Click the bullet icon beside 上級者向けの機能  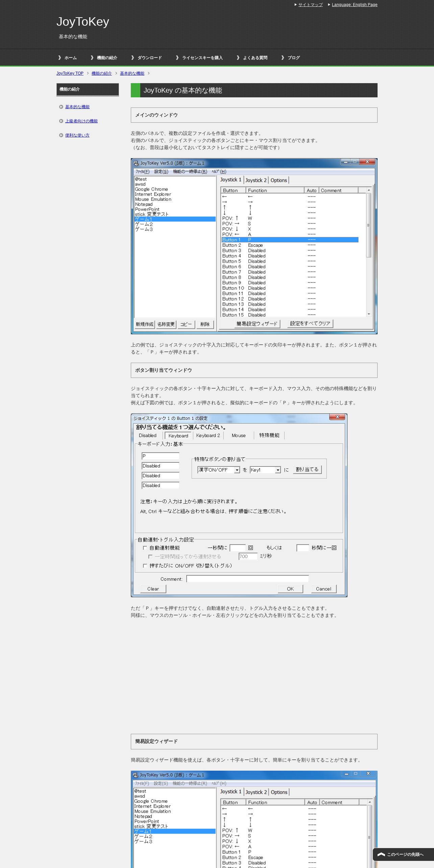click(61, 121)
